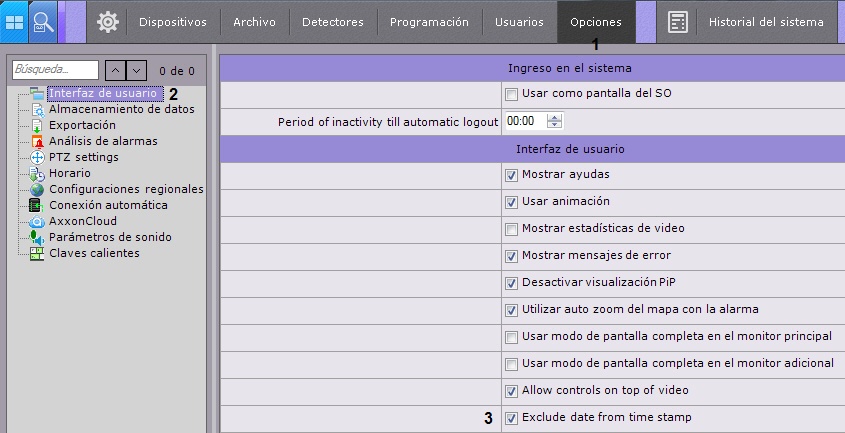Click the Búsqueda search field

(55, 70)
